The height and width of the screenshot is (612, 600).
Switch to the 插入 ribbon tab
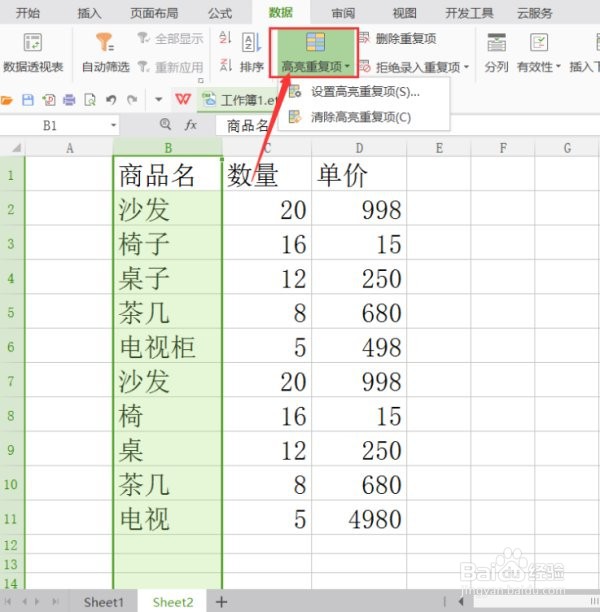click(89, 13)
